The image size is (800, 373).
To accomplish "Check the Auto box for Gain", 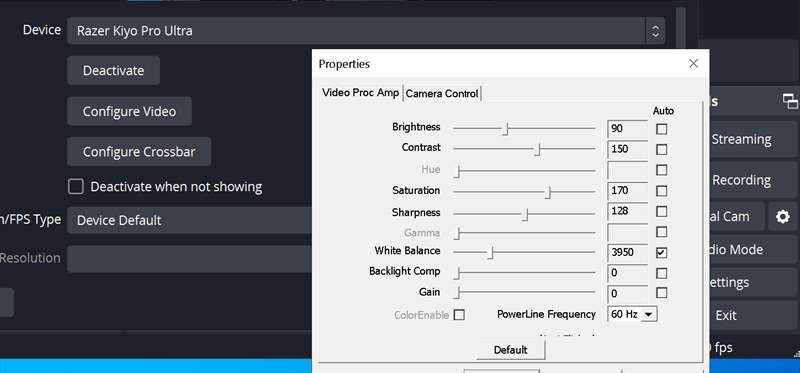I will 661,293.
